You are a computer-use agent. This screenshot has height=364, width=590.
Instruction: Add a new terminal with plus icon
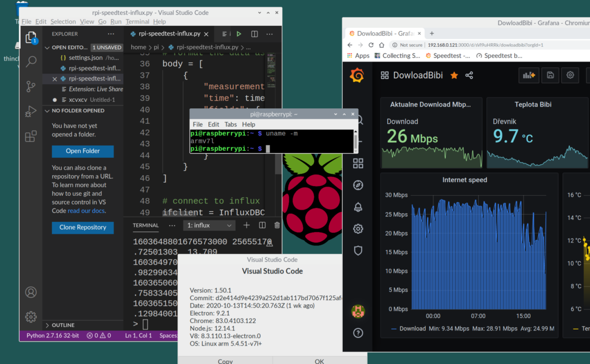247,225
